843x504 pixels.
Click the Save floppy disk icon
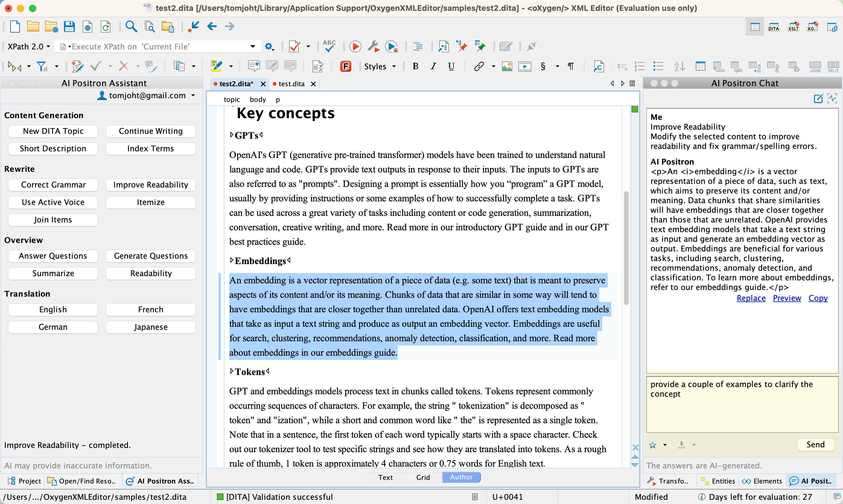tap(69, 27)
